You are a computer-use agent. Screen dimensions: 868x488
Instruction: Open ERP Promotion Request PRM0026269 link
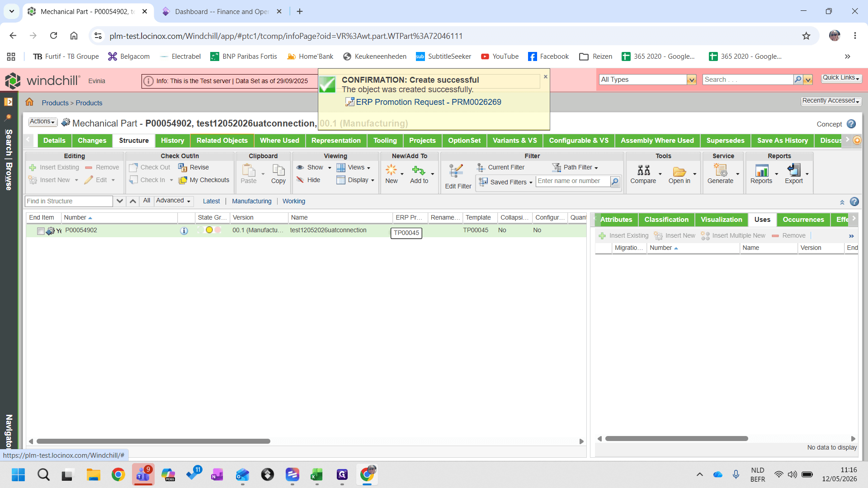point(428,102)
